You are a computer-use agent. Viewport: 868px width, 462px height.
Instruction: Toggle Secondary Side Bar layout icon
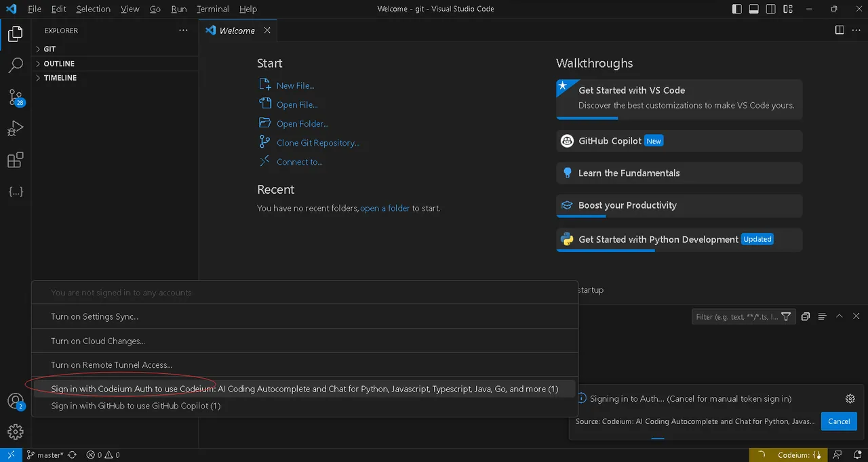(x=771, y=9)
